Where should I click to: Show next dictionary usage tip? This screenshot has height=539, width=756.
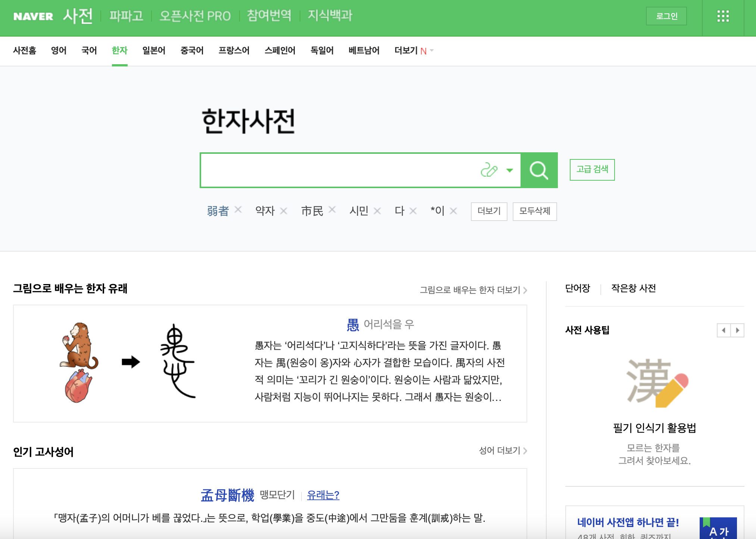(737, 330)
